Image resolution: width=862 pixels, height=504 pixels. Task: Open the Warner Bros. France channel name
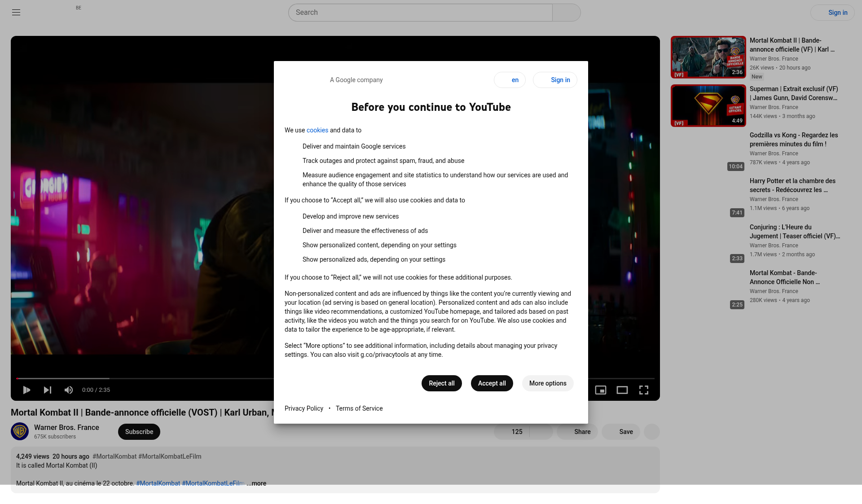(x=66, y=427)
